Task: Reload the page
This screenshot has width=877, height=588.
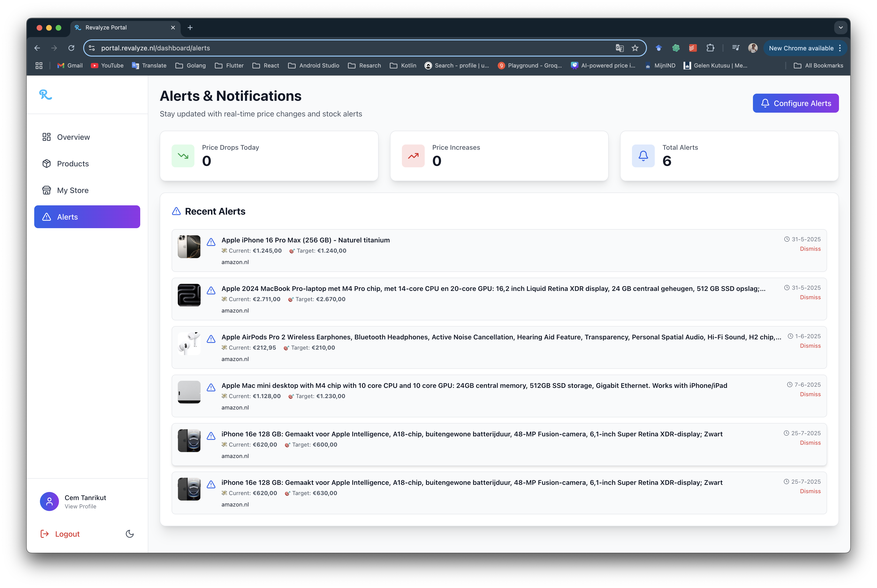Action: (71, 48)
